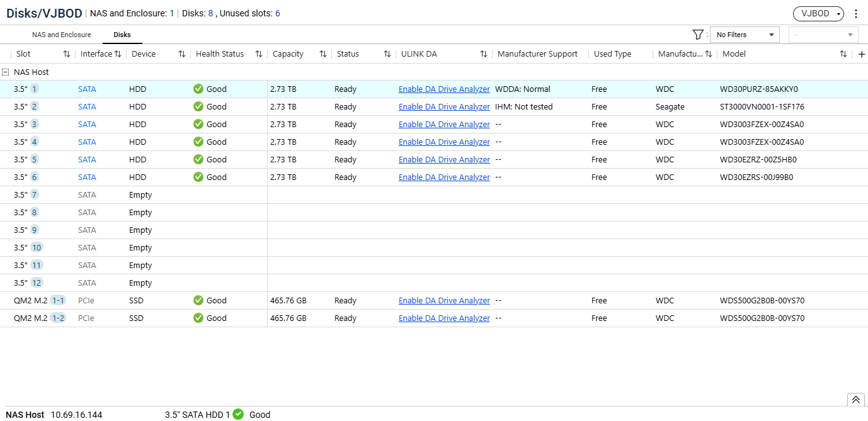Select the Disks tab
This screenshot has height=421, width=868.
122,35
